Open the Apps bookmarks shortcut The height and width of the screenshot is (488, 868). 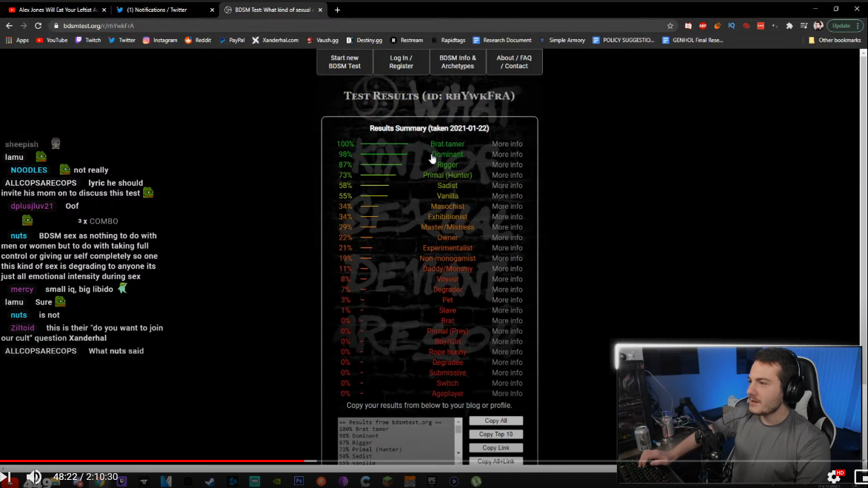pyautogui.click(x=17, y=40)
